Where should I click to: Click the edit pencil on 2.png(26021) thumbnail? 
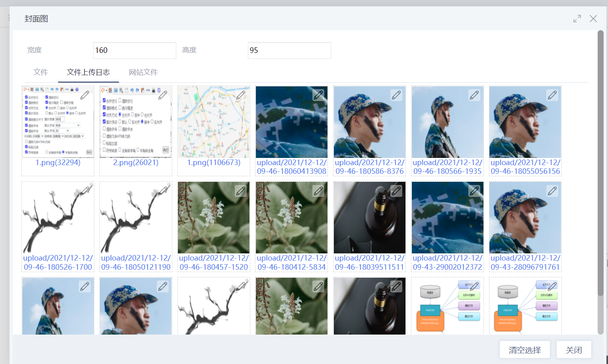[x=163, y=95]
